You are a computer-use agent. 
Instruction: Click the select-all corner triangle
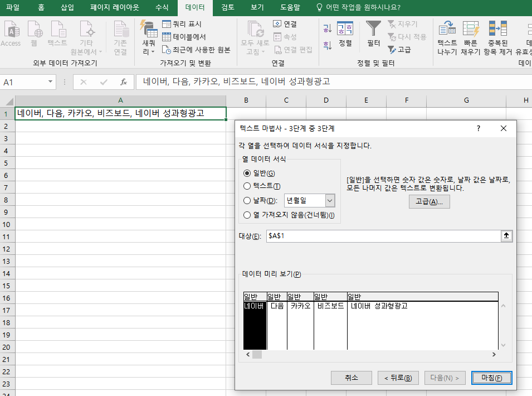8,100
